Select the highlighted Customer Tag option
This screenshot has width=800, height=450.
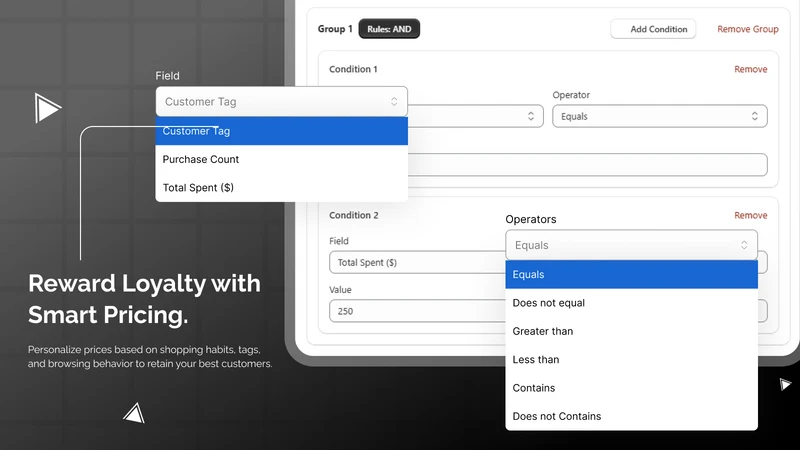point(282,131)
